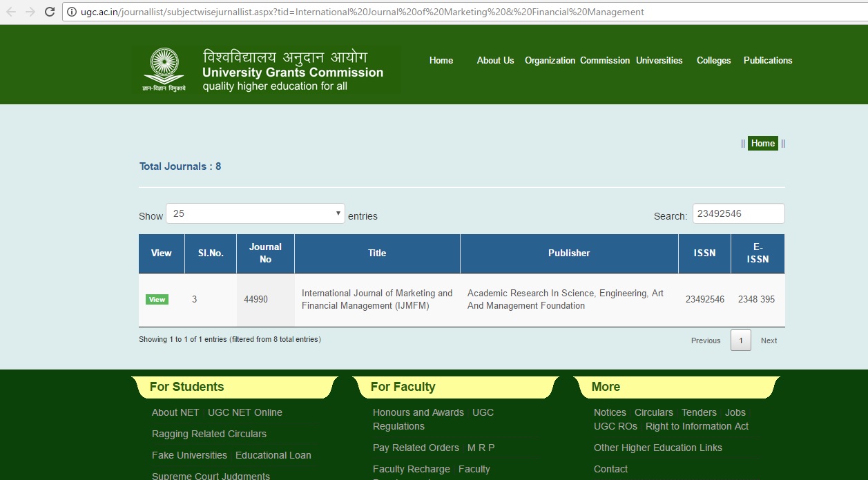Open the Home menu item

(441, 61)
